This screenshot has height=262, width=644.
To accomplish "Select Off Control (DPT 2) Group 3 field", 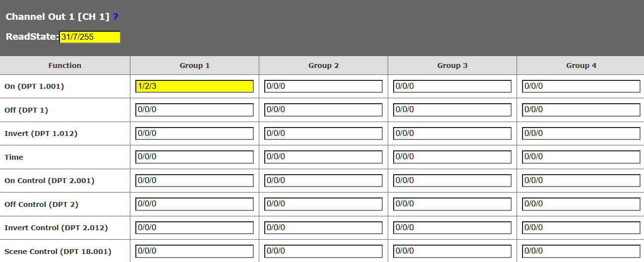I will (x=452, y=204).
